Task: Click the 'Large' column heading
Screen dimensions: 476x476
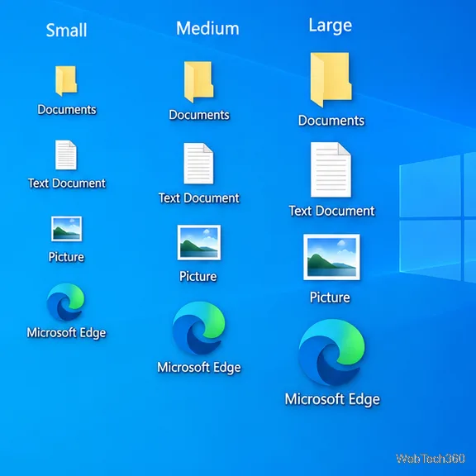Action: click(x=331, y=26)
